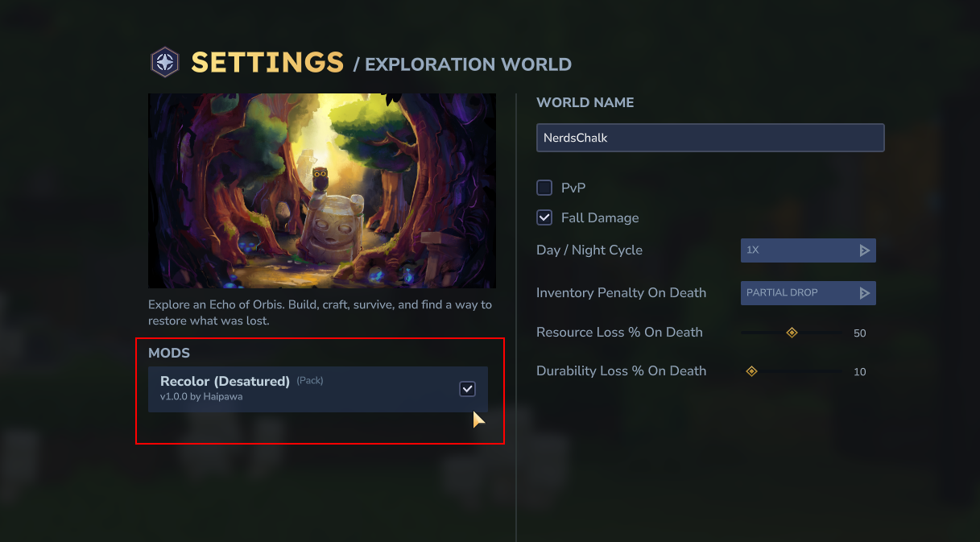This screenshot has width=980, height=542.
Task: Click the PvP label text
Action: click(573, 188)
